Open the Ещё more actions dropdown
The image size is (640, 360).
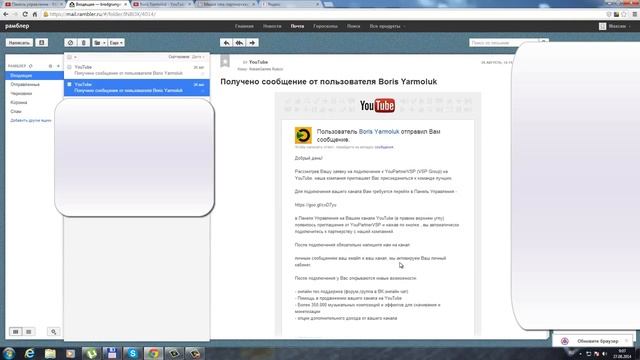[x=116, y=43]
